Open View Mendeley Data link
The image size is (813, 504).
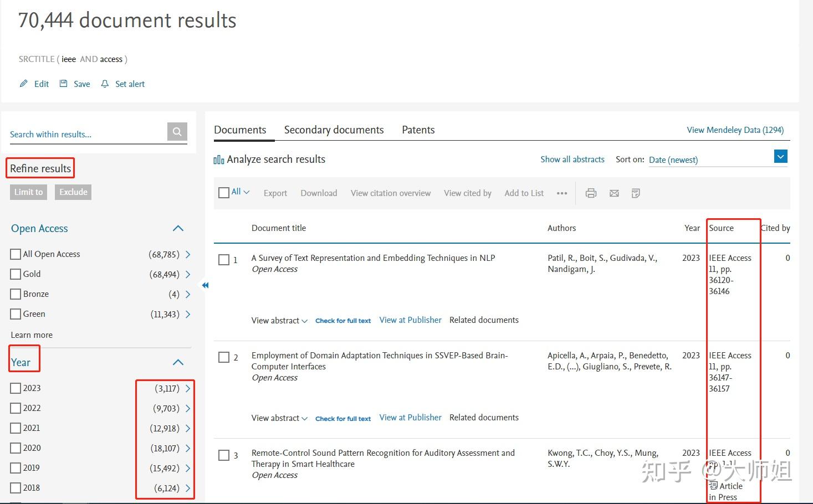pos(735,130)
